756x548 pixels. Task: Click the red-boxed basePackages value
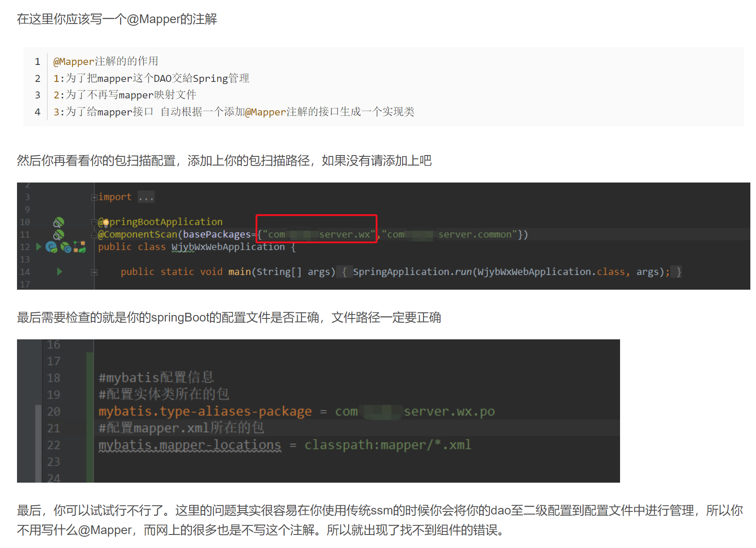317,234
